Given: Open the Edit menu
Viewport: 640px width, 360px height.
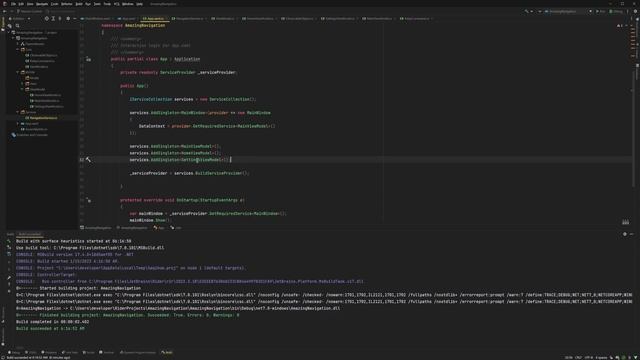Looking at the screenshot, I should [21, 4].
